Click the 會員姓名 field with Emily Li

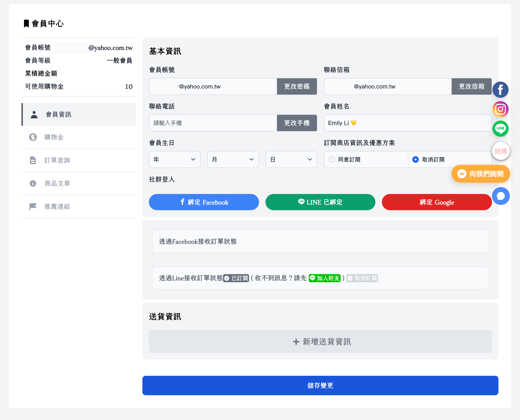tap(408, 123)
